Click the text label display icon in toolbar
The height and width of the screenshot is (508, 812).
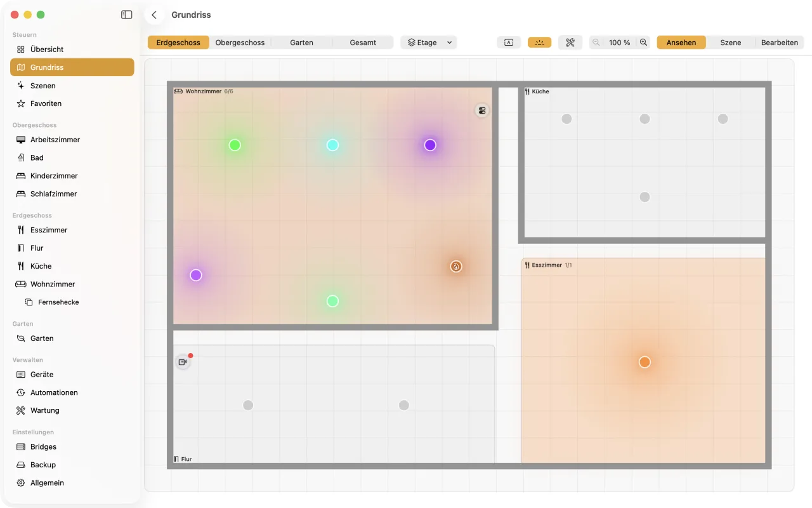coord(509,43)
